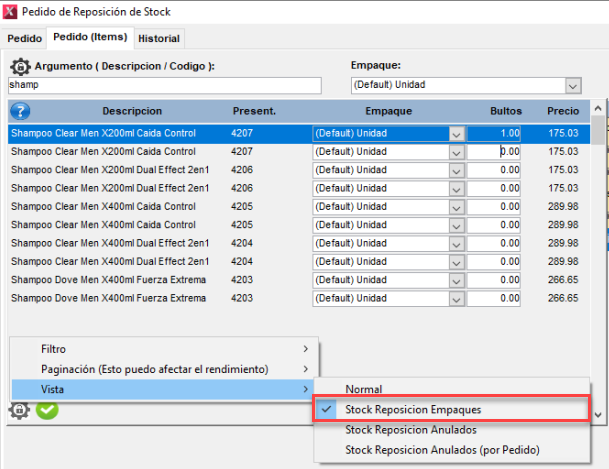The image size is (609, 469).
Task: Switch to the Historial tab
Action: (x=159, y=39)
